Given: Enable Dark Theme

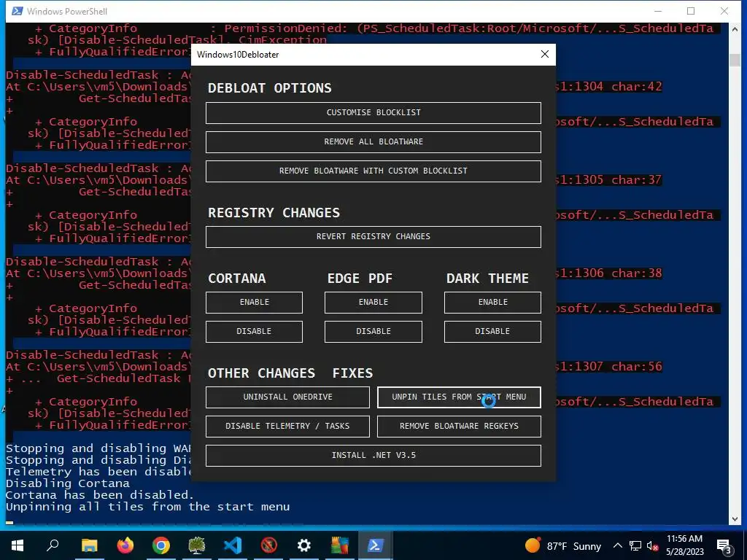Looking at the screenshot, I should [492, 303].
